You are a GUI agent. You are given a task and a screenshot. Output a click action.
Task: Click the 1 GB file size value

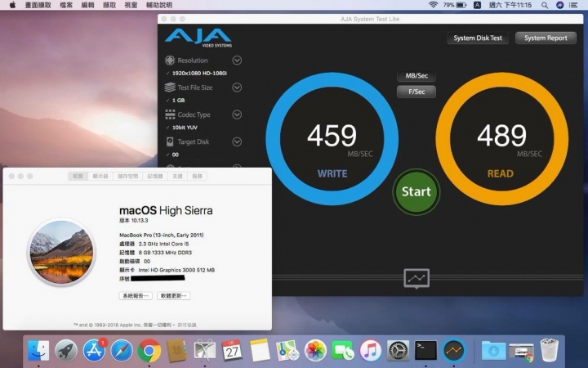(x=179, y=101)
